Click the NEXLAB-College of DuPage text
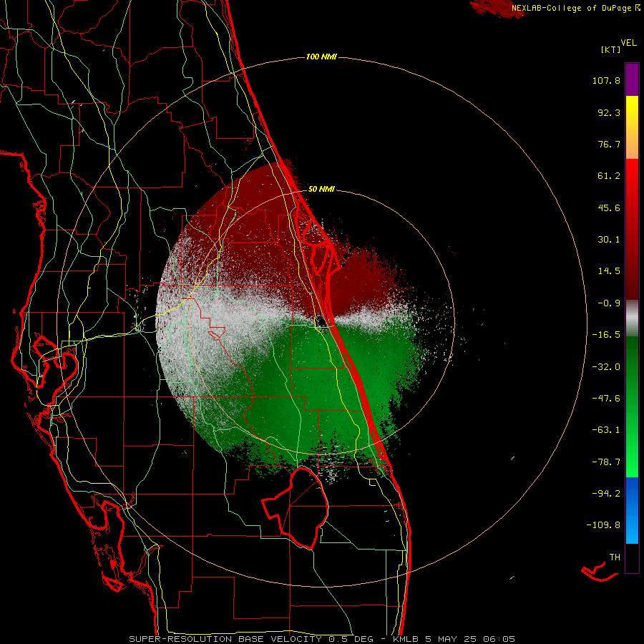 click(572, 8)
